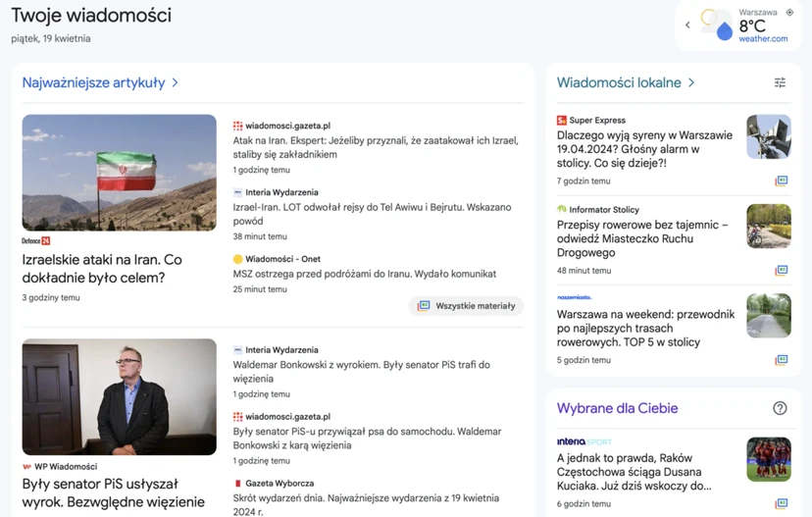
Task: Click the naszemiasto source logo
Action: 575,297
